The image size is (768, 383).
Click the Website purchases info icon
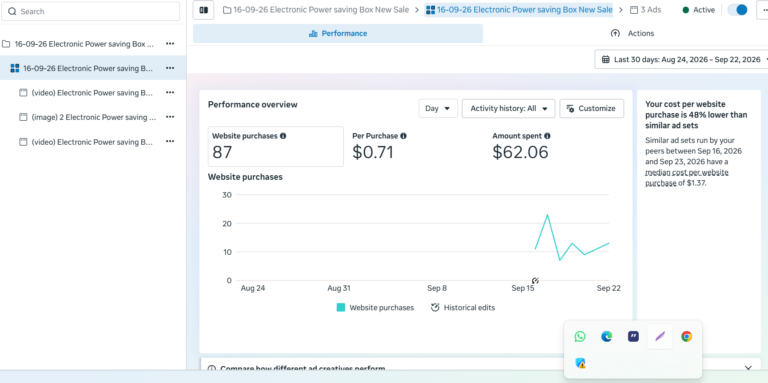(x=283, y=136)
